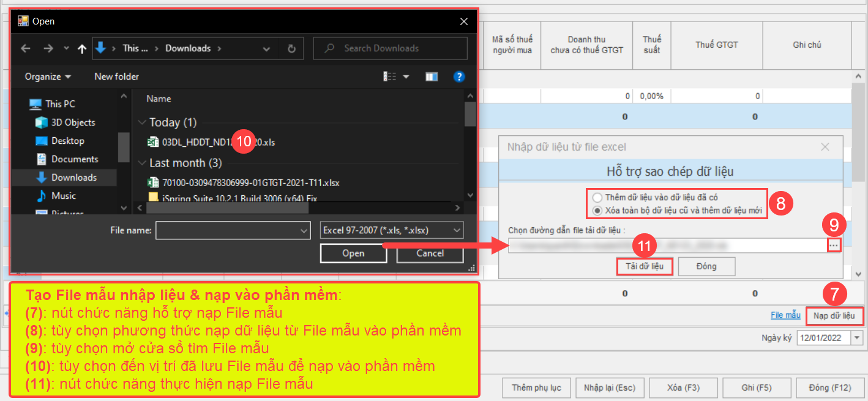Click the Nạp dữ liệu button

pyautogui.click(x=835, y=316)
